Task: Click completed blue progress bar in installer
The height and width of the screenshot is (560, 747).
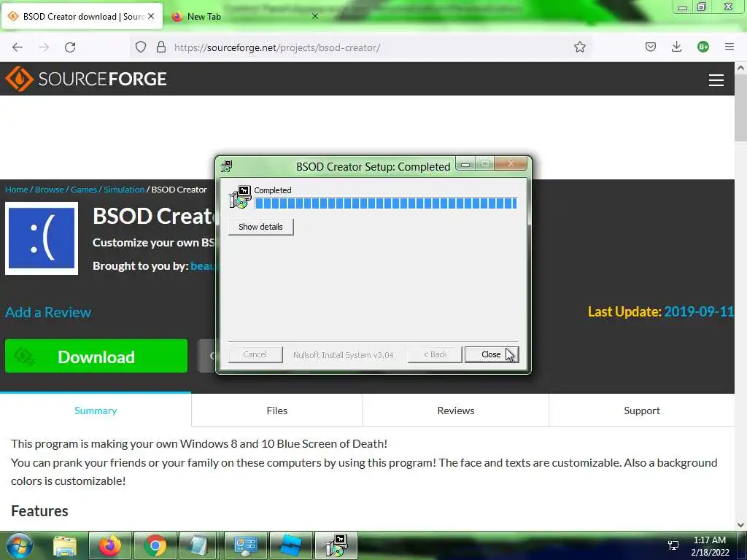Action: pos(386,204)
